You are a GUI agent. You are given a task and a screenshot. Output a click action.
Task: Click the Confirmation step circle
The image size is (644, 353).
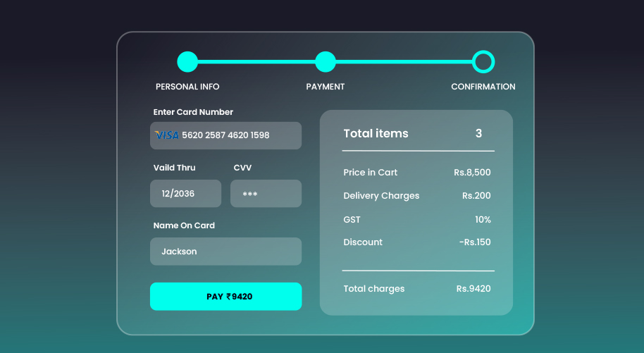point(483,62)
